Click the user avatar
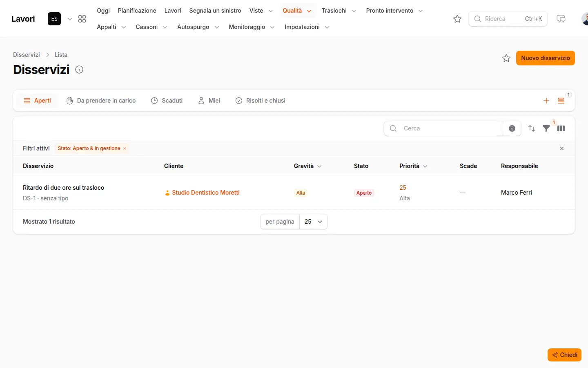Viewport: 588px width, 368px height. (x=585, y=19)
